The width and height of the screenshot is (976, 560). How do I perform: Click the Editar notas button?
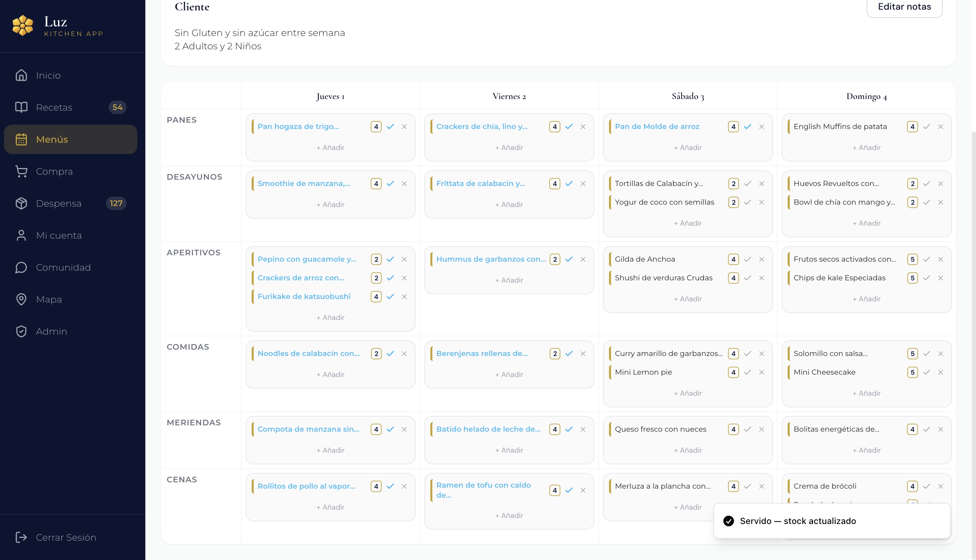[x=904, y=7]
